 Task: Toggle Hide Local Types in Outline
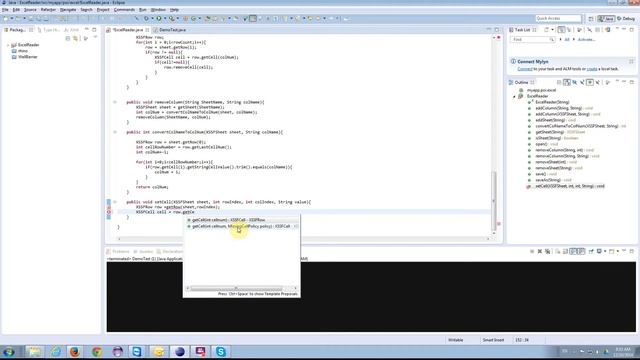tap(598, 82)
